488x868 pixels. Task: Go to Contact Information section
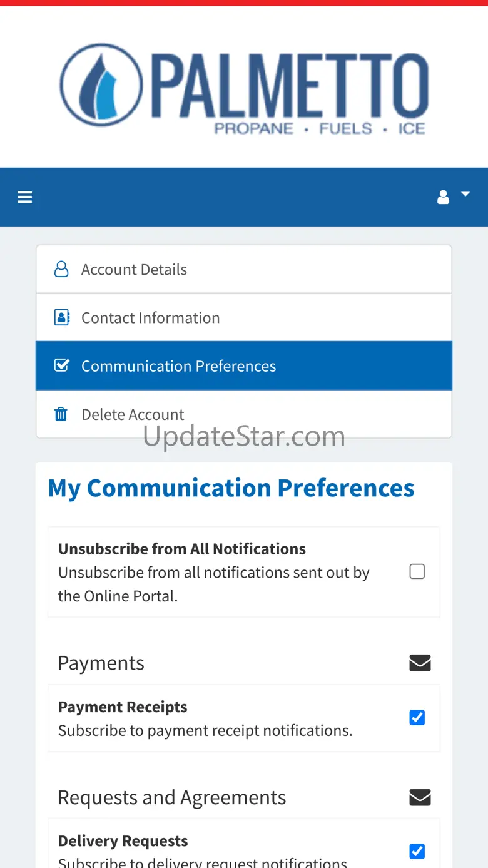[150, 318]
